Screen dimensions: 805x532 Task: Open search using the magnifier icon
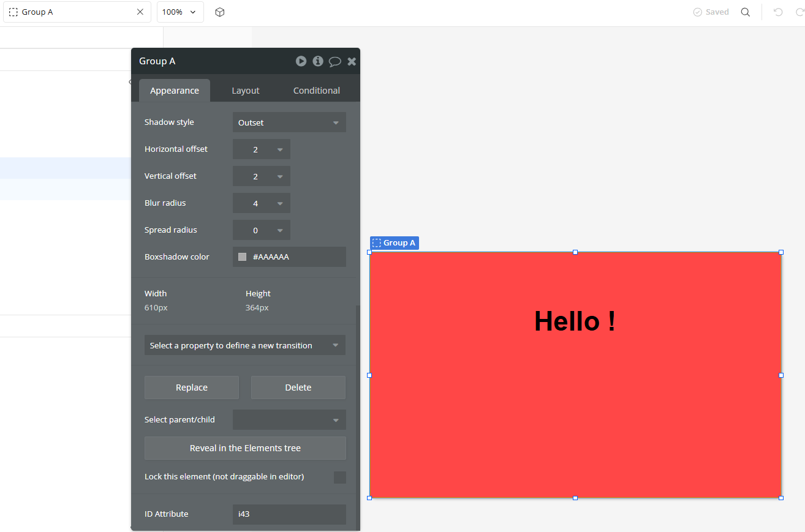746,12
